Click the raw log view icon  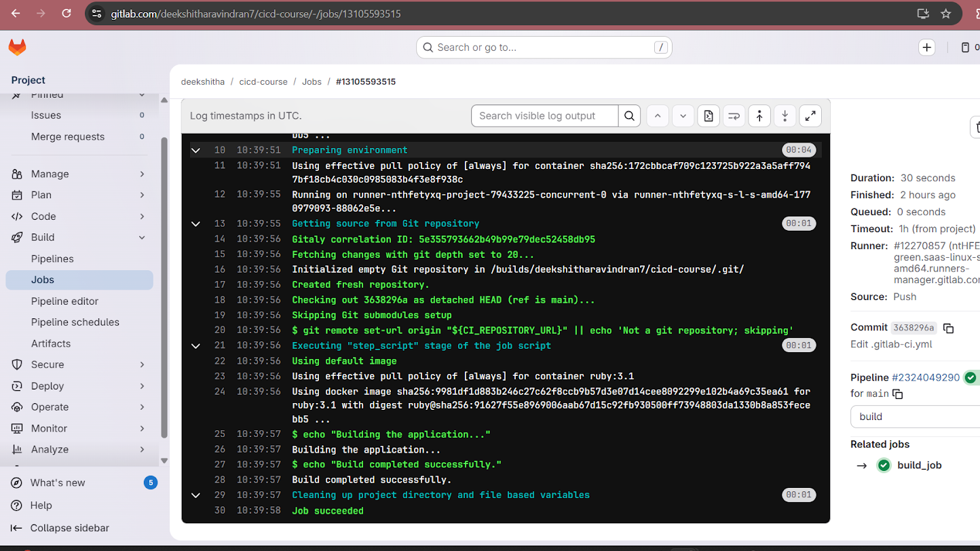click(708, 116)
